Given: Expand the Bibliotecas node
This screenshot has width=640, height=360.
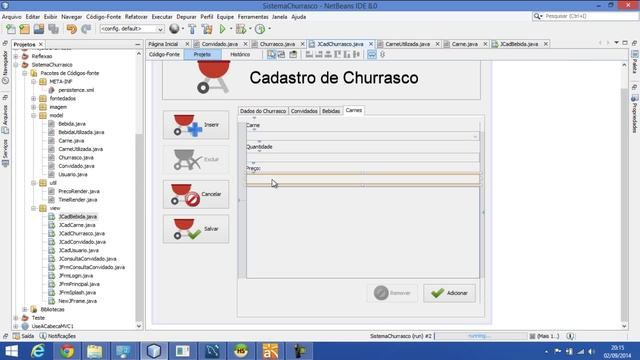Looking at the screenshot, I should [25, 309].
